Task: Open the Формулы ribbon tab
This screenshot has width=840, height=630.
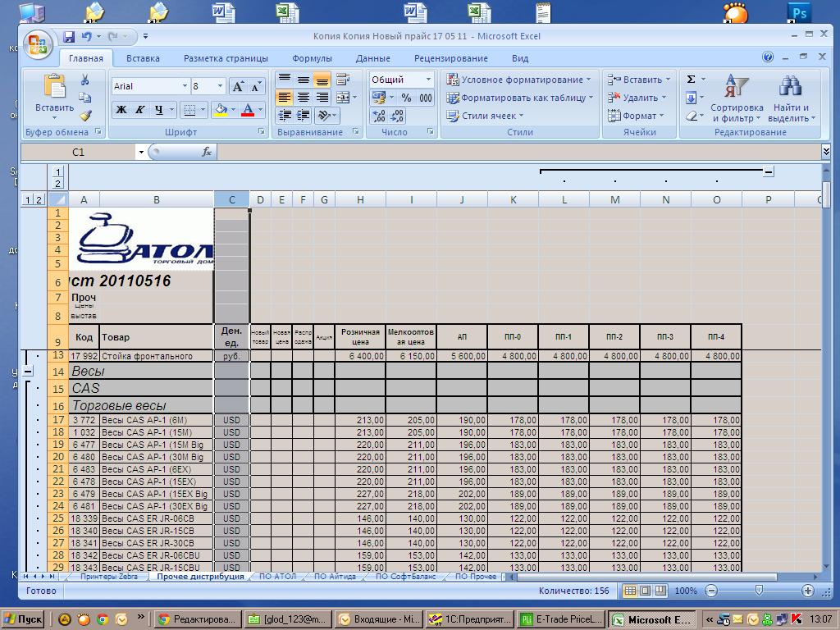Action: click(x=312, y=58)
